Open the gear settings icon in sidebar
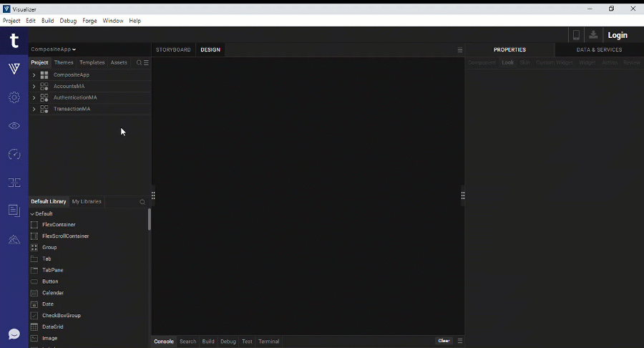644x348 pixels. point(14,97)
